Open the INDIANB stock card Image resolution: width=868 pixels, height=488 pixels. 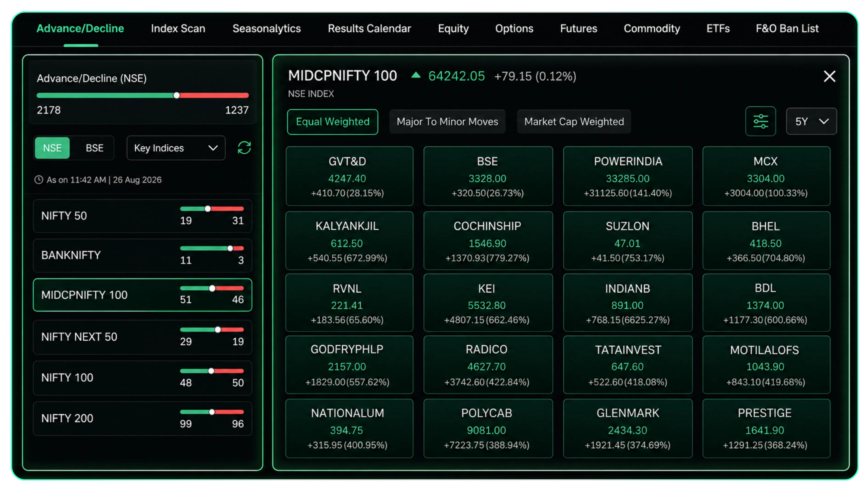click(628, 302)
